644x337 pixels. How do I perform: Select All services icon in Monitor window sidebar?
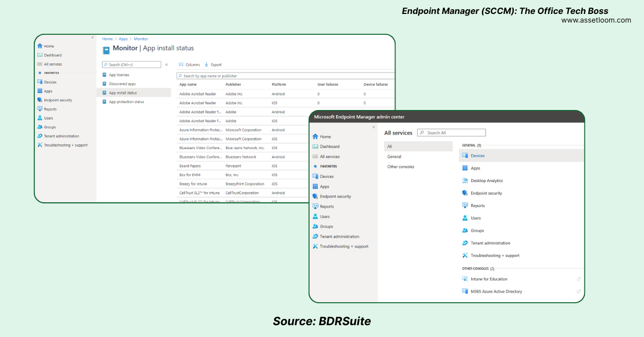pos(40,64)
